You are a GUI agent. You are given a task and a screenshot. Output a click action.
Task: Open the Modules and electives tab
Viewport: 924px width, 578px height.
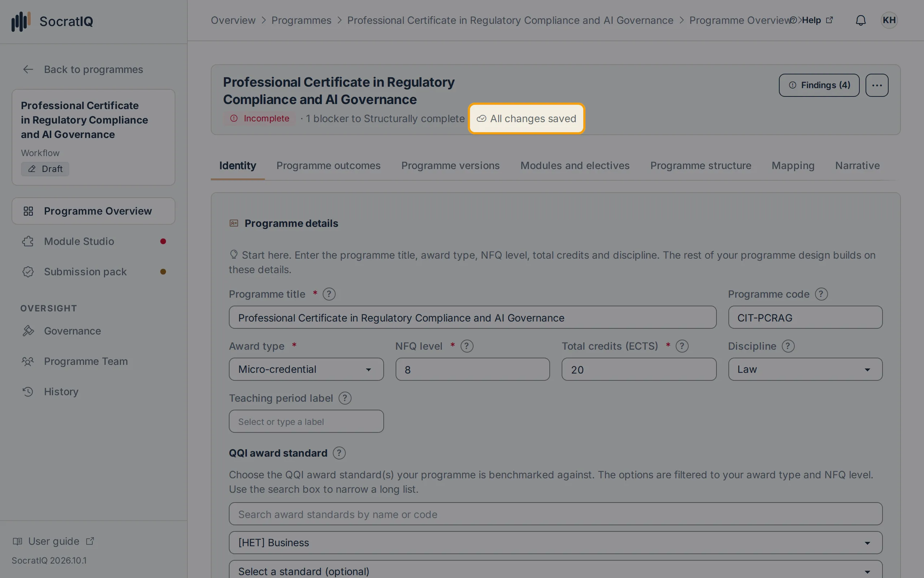pos(575,165)
